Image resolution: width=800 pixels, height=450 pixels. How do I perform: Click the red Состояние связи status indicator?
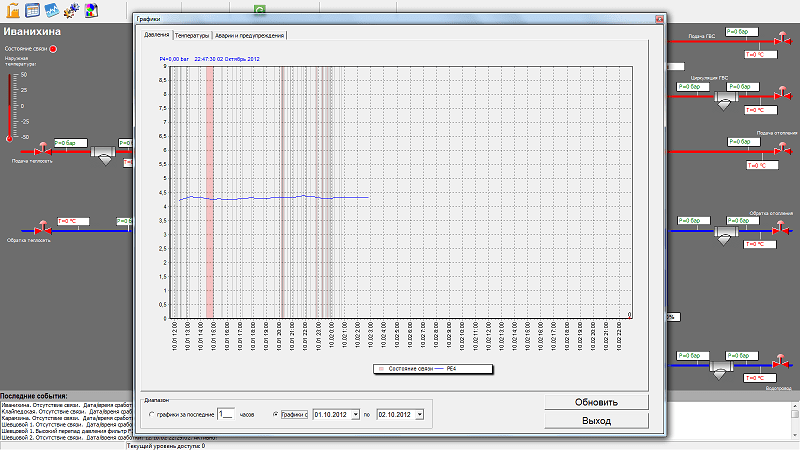tap(53, 48)
